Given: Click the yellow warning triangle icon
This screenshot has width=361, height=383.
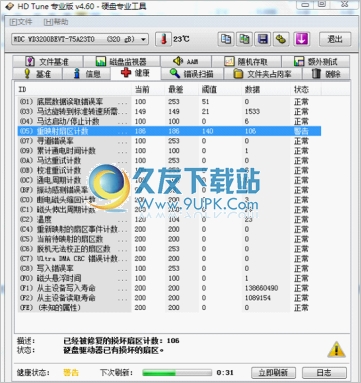Looking at the screenshot, I should tap(336, 349).
